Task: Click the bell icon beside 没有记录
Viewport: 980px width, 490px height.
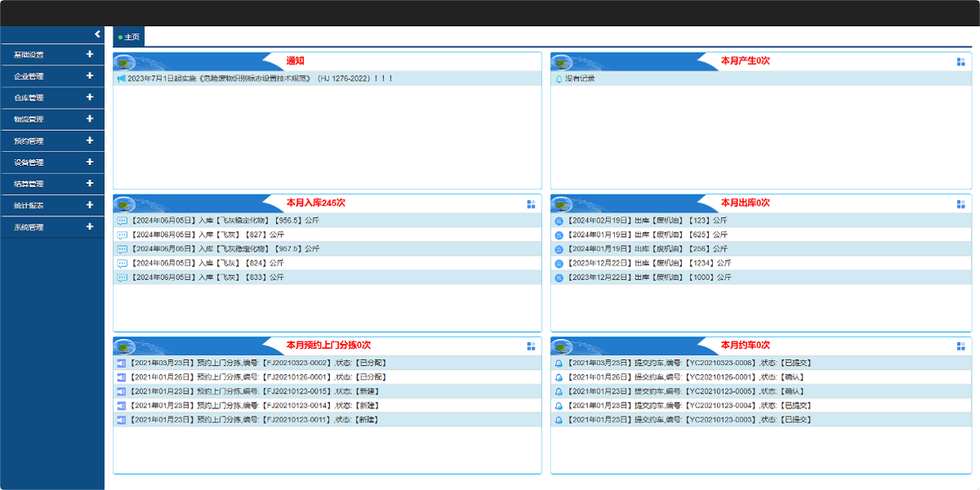Action: point(559,79)
